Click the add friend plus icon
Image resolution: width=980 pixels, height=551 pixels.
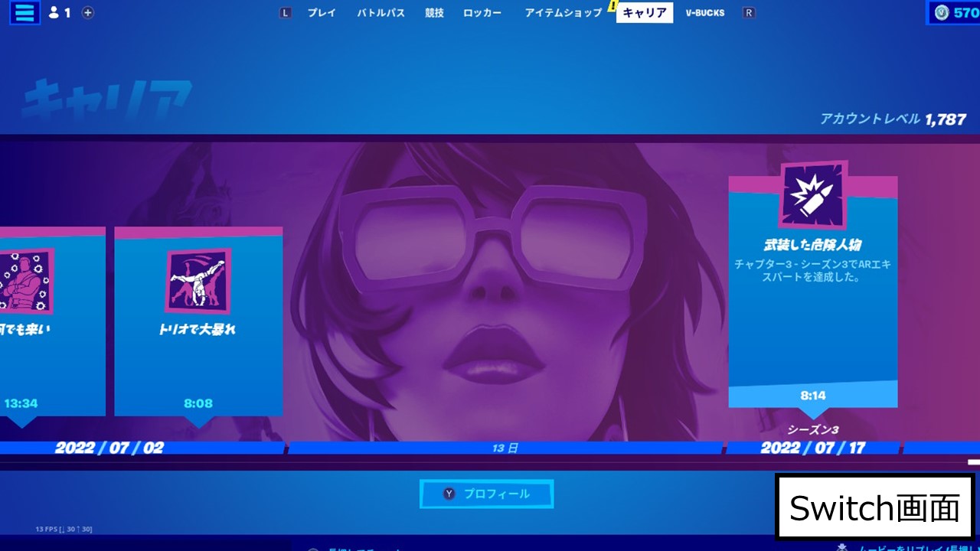pos(88,12)
